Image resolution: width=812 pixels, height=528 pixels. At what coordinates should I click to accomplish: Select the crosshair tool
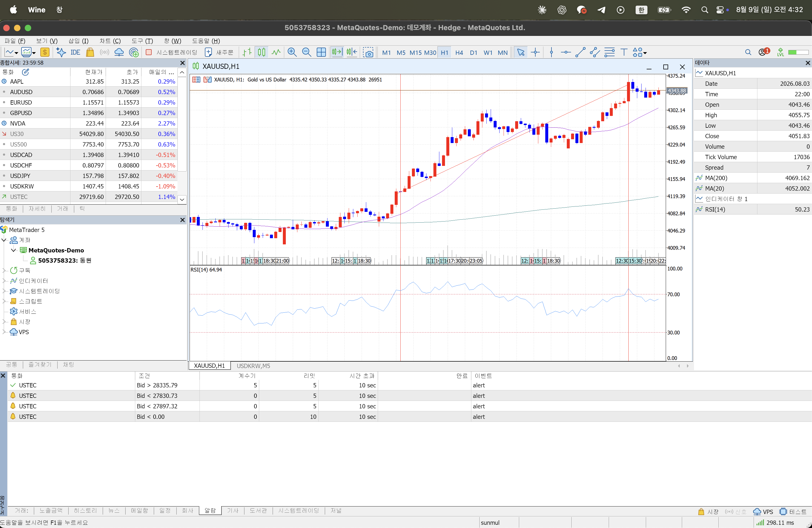[535, 52]
